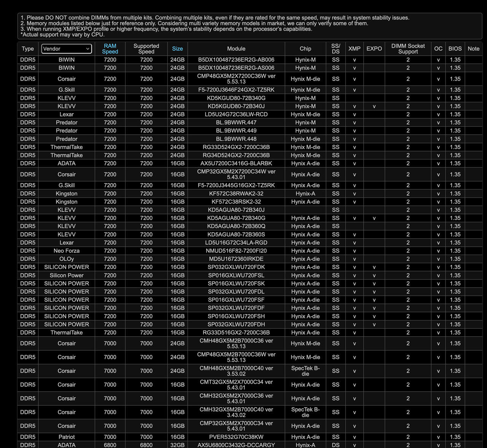Select module KD5KGUD80-72B340J
This screenshot has height=448, width=487.
[236, 106]
